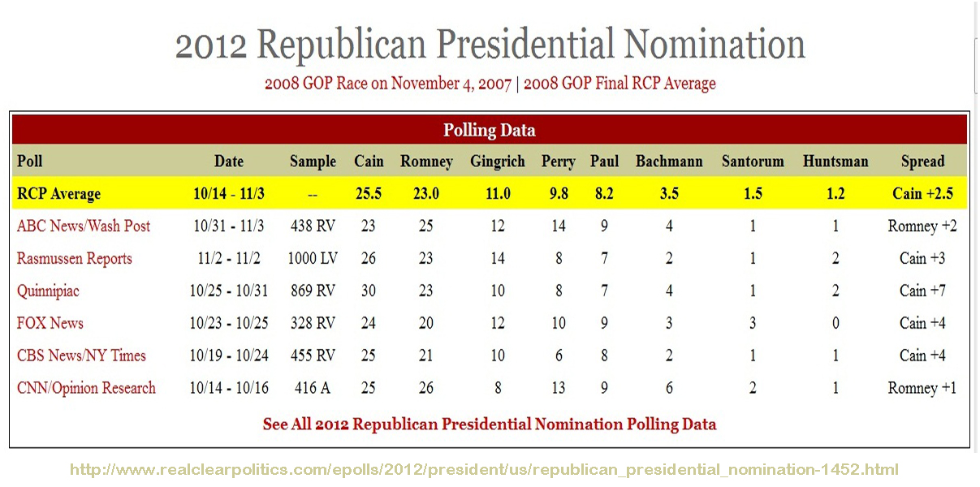Screen dimensions: 980x487
Task: Click the Polling Data table header bar
Action: pyautogui.click(x=490, y=130)
